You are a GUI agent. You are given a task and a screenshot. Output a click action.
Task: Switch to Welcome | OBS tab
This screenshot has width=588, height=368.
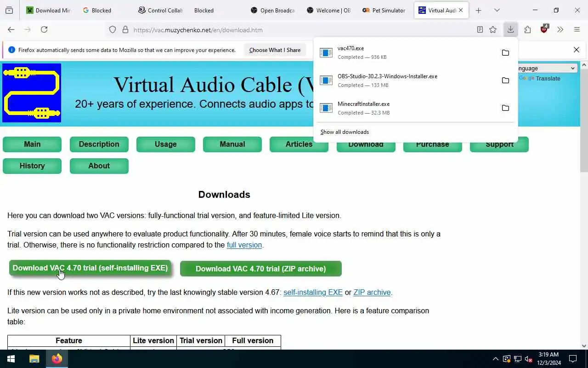click(x=329, y=10)
